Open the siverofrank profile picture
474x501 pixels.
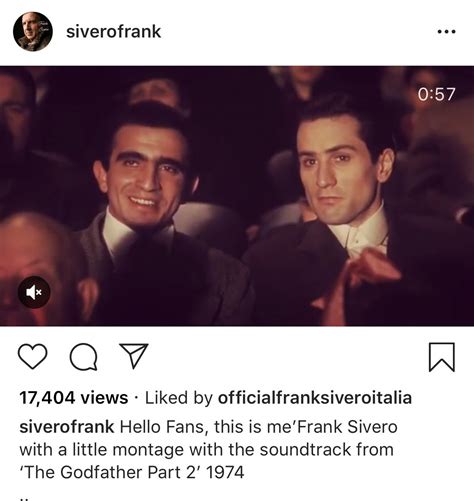click(x=33, y=32)
